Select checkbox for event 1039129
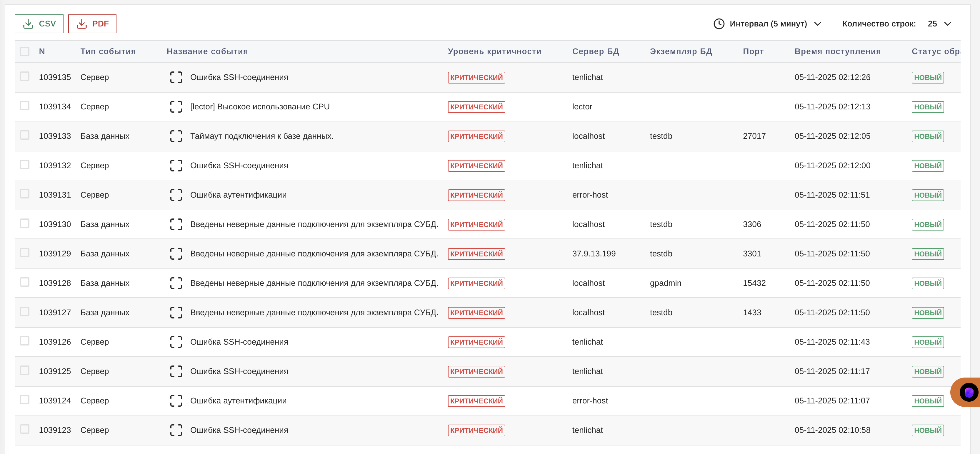 pos(25,253)
